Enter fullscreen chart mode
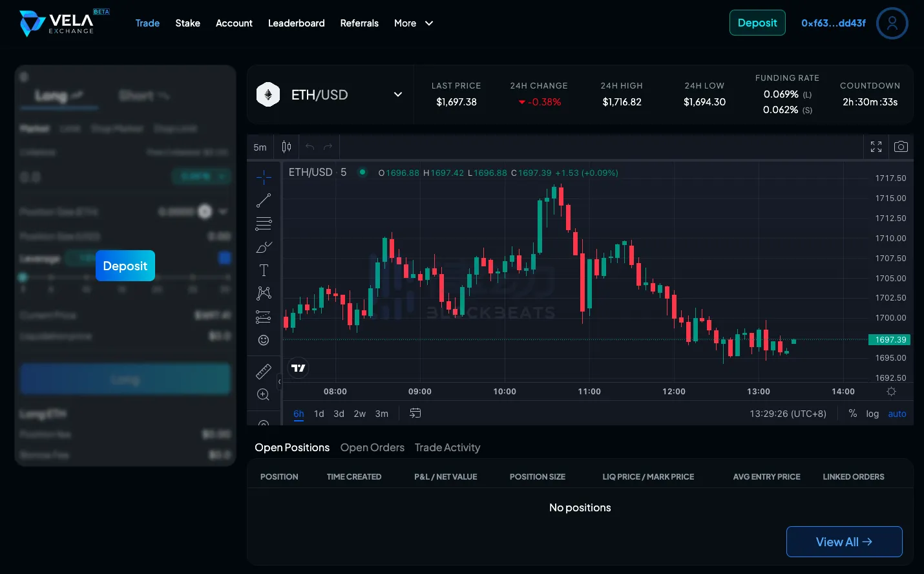The image size is (924, 574). tap(876, 147)
